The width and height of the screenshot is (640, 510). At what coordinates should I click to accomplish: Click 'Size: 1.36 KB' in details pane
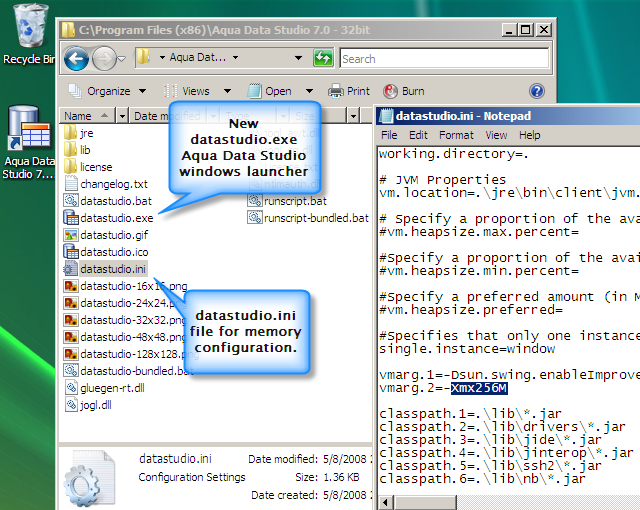[327, 477]
